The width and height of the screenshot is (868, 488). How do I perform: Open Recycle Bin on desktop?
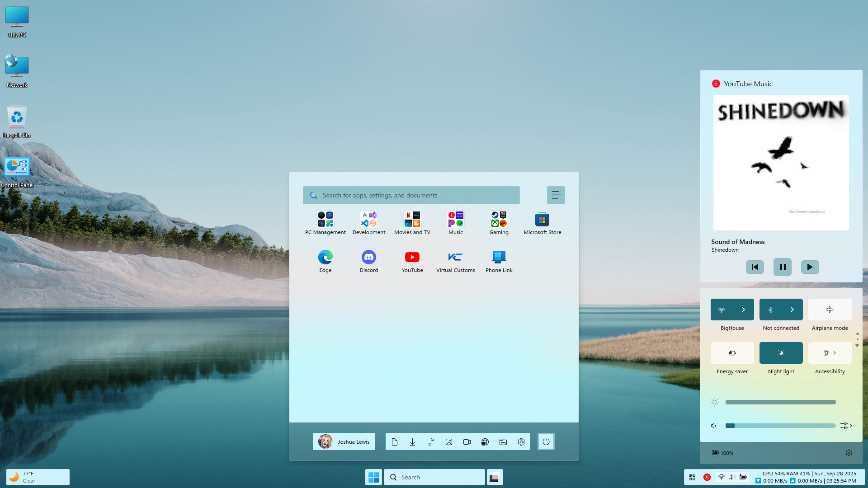[x=17, y=122]
